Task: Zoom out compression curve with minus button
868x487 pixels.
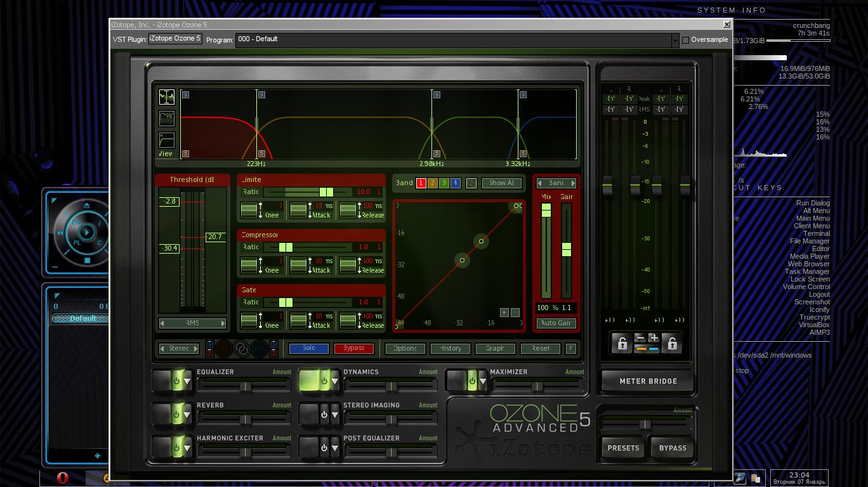Action: pyautogui.click(x=515, y=313)
